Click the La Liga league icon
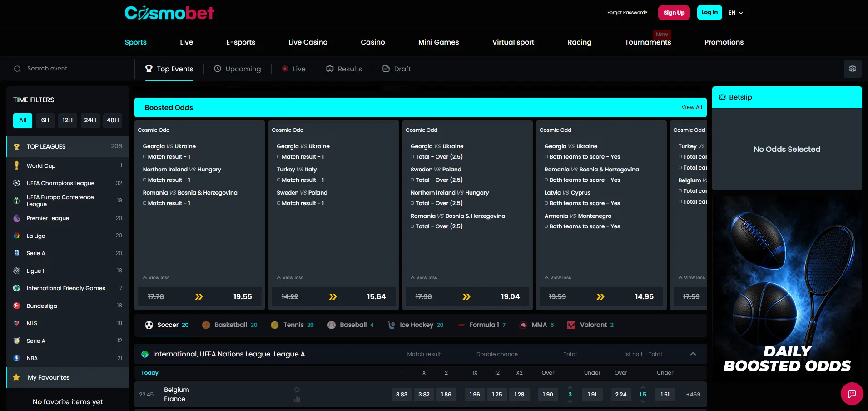868x411 pixels. coord(17,236)
